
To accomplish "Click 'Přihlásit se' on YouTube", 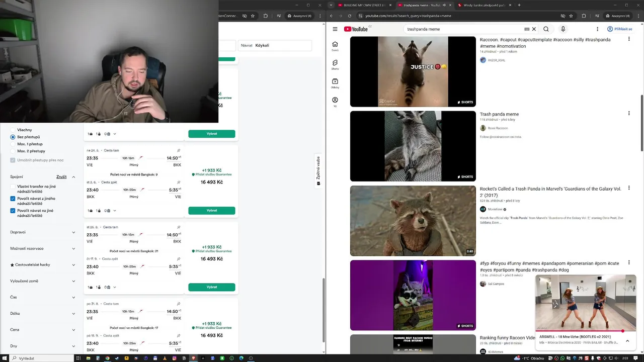I will (x=619, y=29).
